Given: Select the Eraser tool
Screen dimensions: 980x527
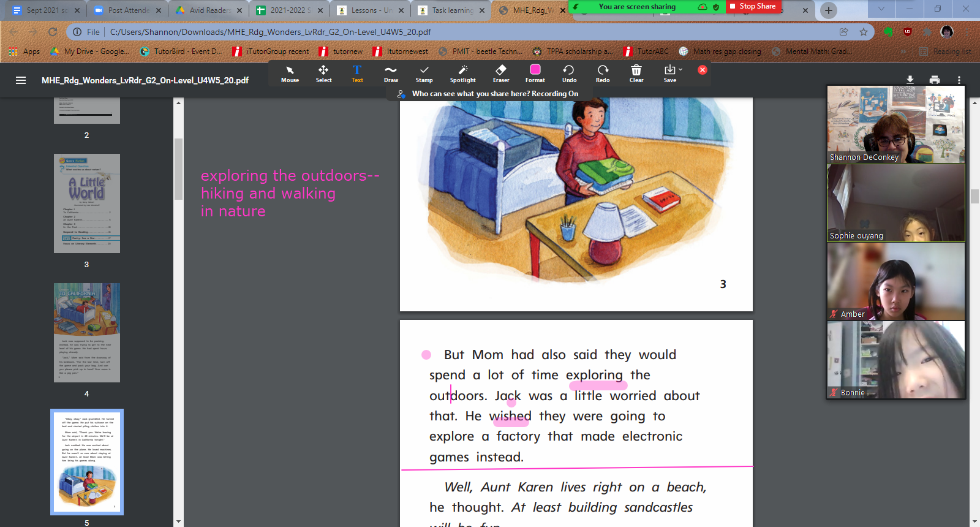Looking at the screenshot, I should pos(501,74).
